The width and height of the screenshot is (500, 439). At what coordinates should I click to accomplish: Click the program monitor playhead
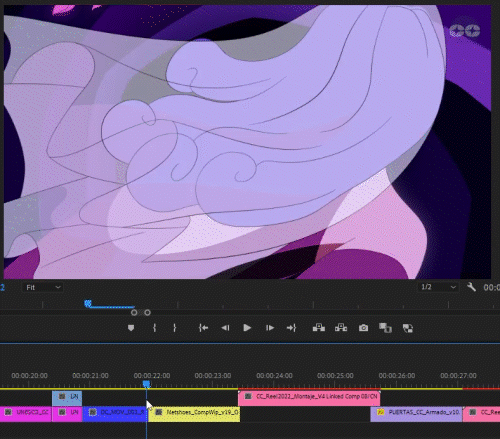(88, 303)
